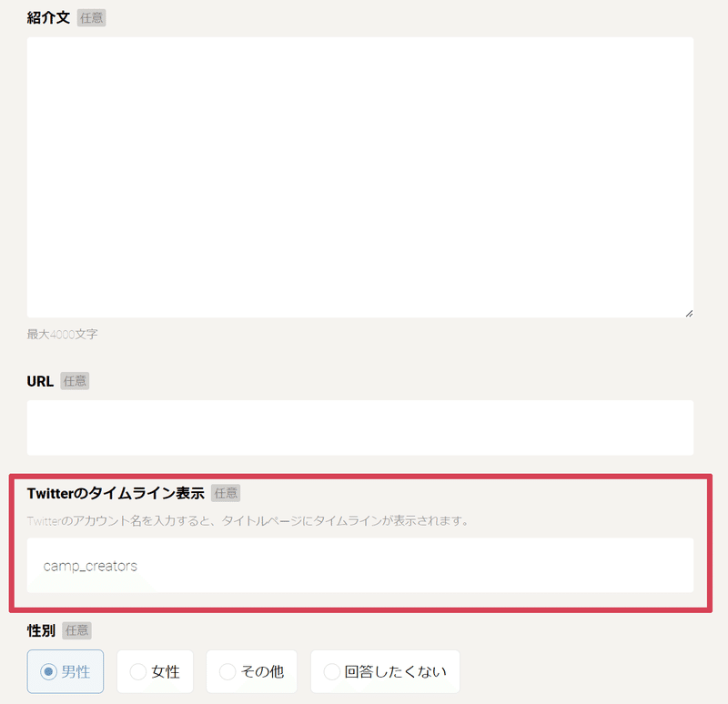Screen dimensions: 728x704
Task: Select the 女性 gender option
Action: (155, 671)
